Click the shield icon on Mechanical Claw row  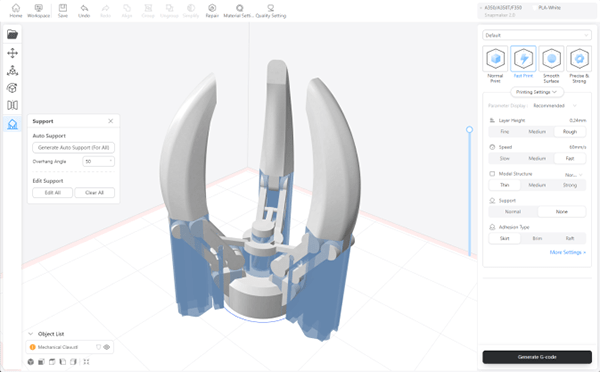[98, 347]
